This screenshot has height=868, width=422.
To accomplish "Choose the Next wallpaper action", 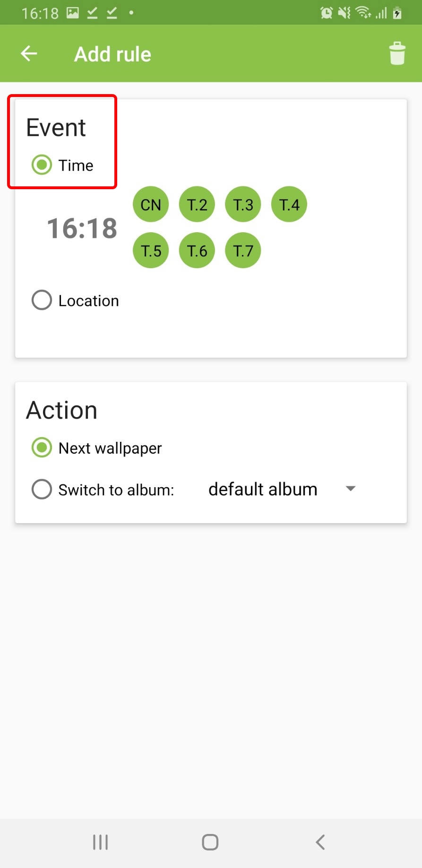I will 42,447.
